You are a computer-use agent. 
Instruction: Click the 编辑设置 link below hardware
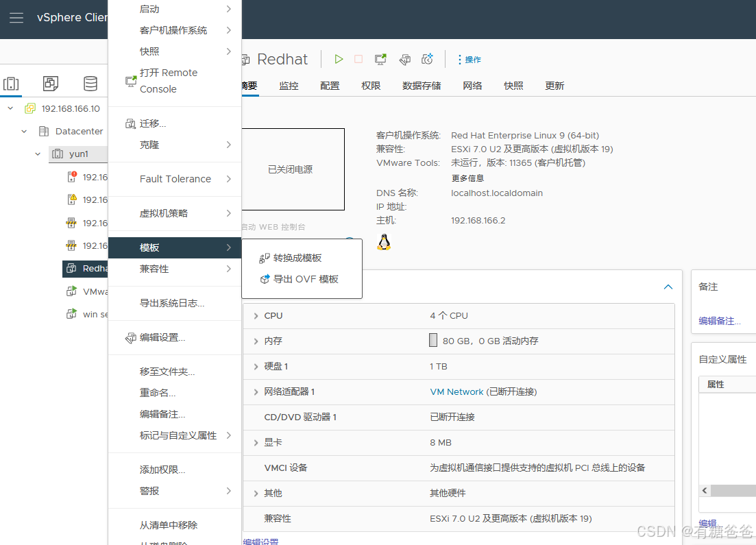coord(261,542)
